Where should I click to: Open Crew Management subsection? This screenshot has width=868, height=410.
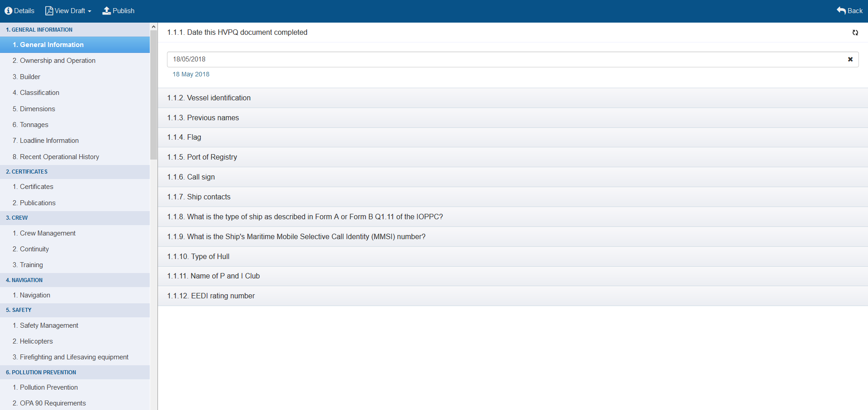[75, 233]
